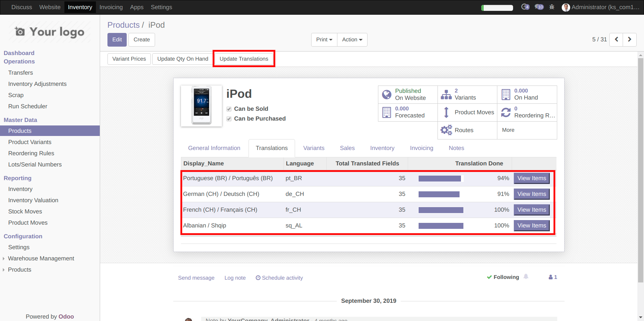This screenshot has width=644, height=321.
Task: Toggle the Can be Sold checkbox
Action: pos(229,109)
